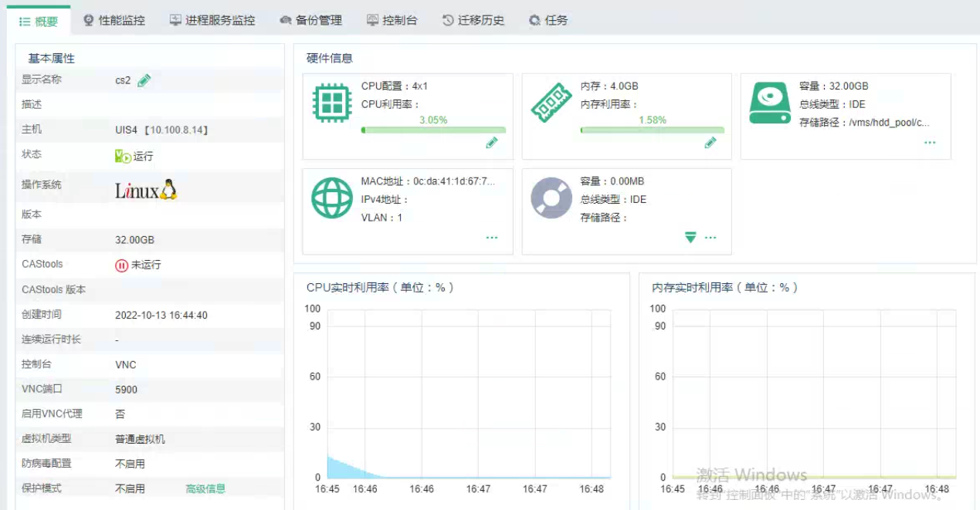Open more options on network card
This screenshot has height=510, width=980.
pos(492,238)
